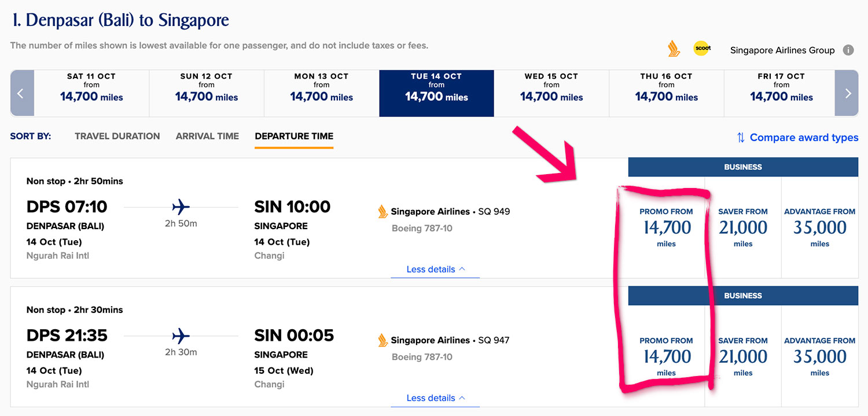This screenshot has height=416, width=868.
Task: Select Saver 21,000 miles fare for SQ 949
Action: point(743,227)
